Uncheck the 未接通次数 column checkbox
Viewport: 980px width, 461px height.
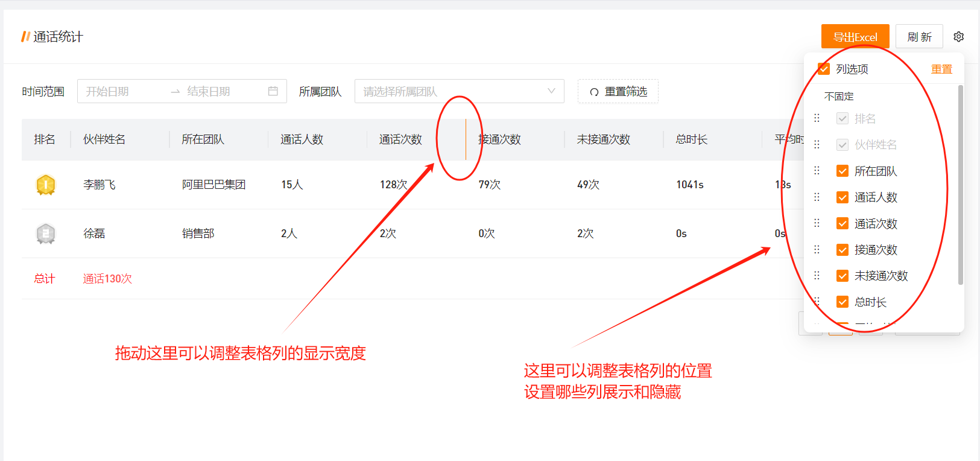842,276
